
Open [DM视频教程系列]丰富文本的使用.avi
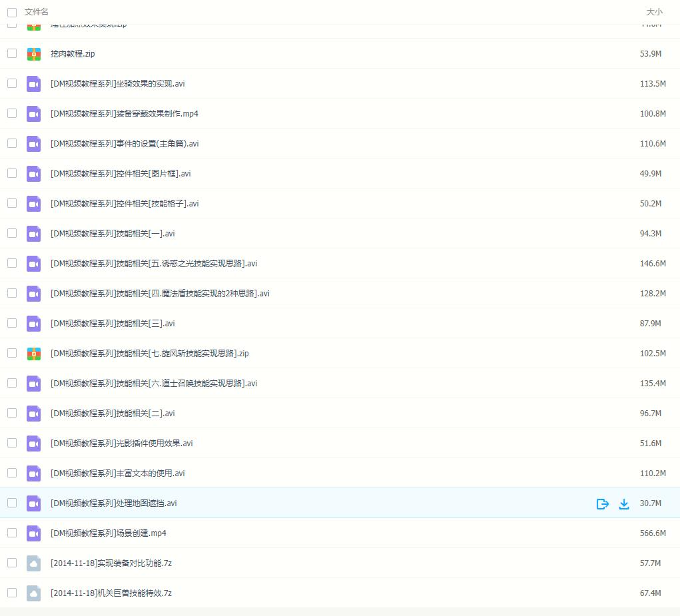[x=117, y=473]
